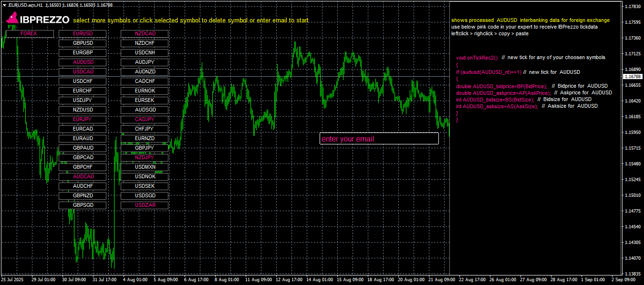Viewport: 644px width, 285px height.
Task: Deselect the selected EURUSD symbol
Action: click(x=83, y=34)
